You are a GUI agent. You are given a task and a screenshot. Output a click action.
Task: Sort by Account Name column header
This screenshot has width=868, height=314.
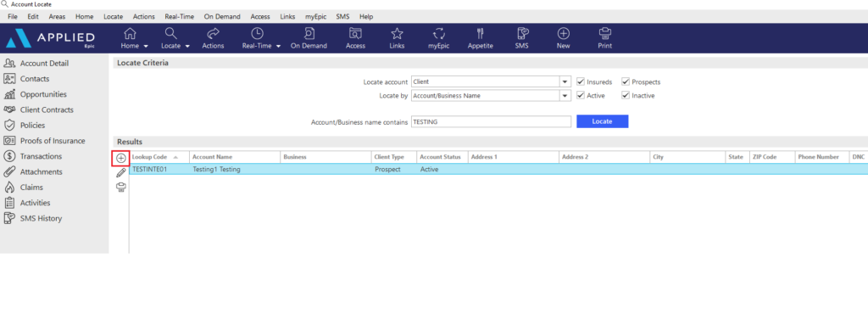235,157
